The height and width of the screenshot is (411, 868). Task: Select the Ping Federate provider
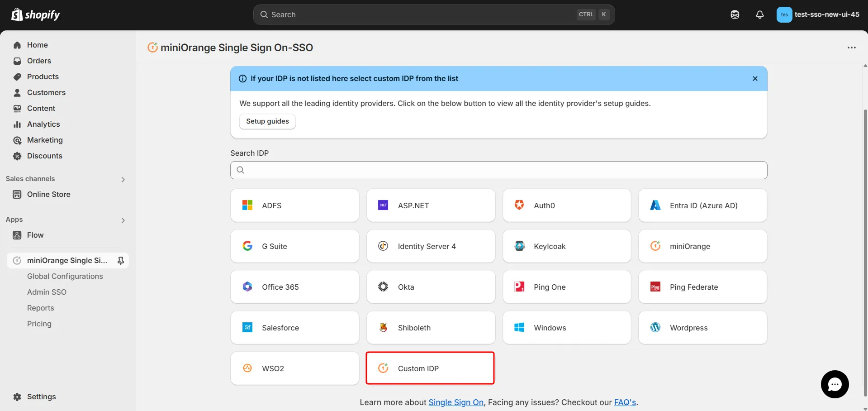(x=702, y=287)
